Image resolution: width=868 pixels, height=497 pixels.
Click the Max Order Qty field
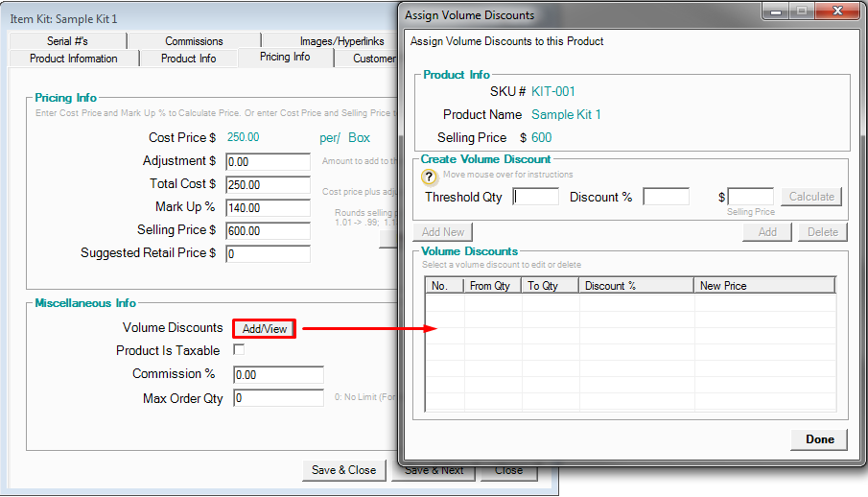(278, 398)
